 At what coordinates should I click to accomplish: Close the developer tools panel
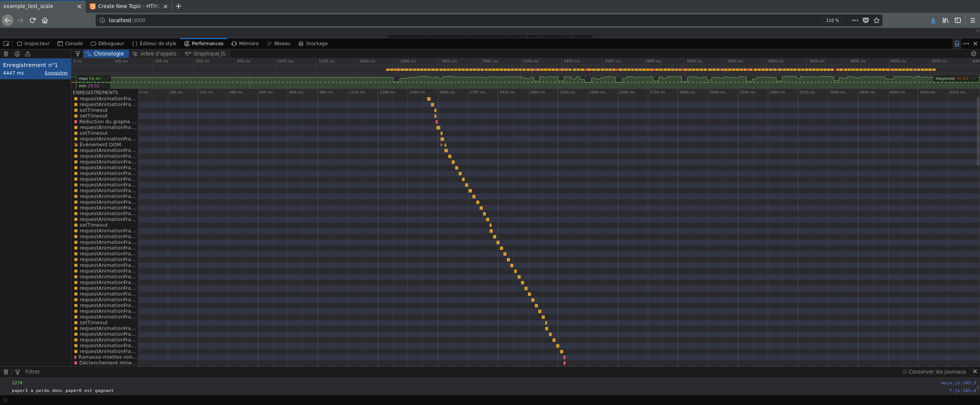click(x=975, y=44)
